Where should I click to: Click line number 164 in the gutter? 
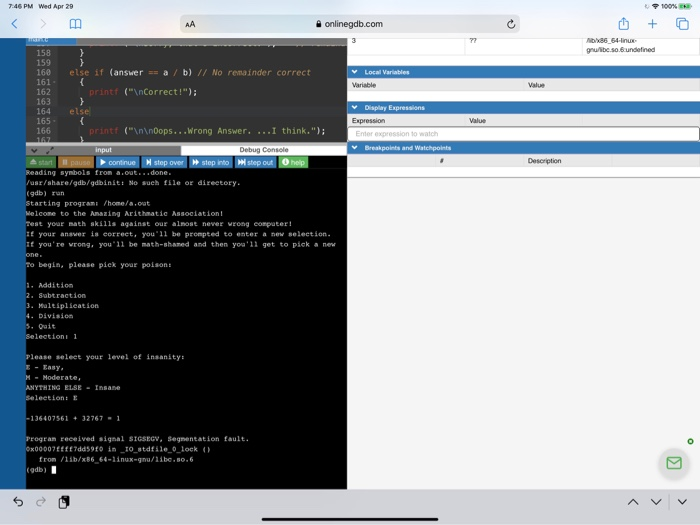(x=43, y=112)
